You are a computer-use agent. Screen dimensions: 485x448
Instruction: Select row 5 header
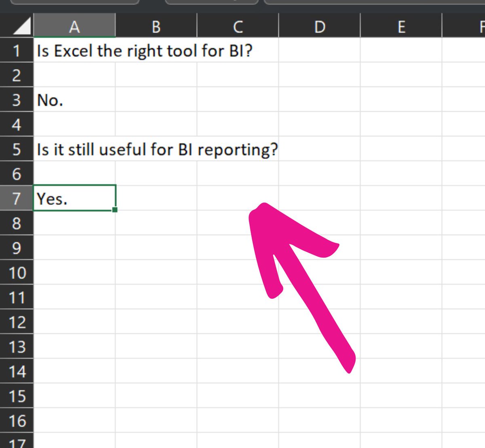tap(17, 149)
